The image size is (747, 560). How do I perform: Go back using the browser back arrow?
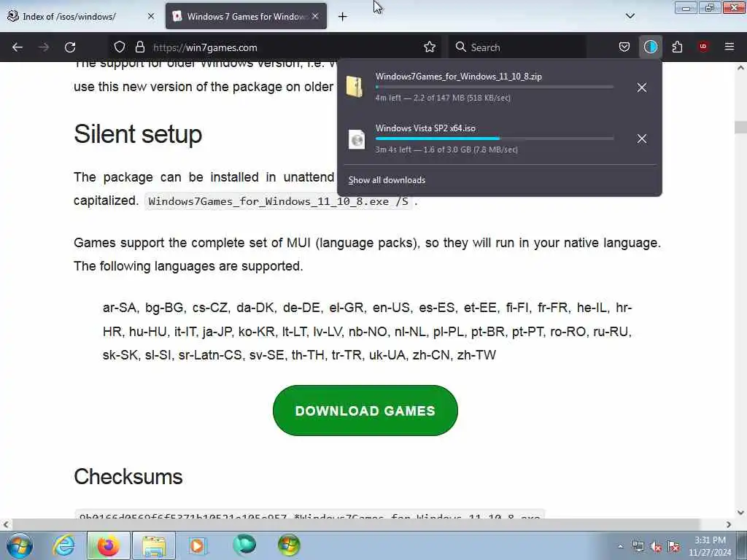coord(18,47)
